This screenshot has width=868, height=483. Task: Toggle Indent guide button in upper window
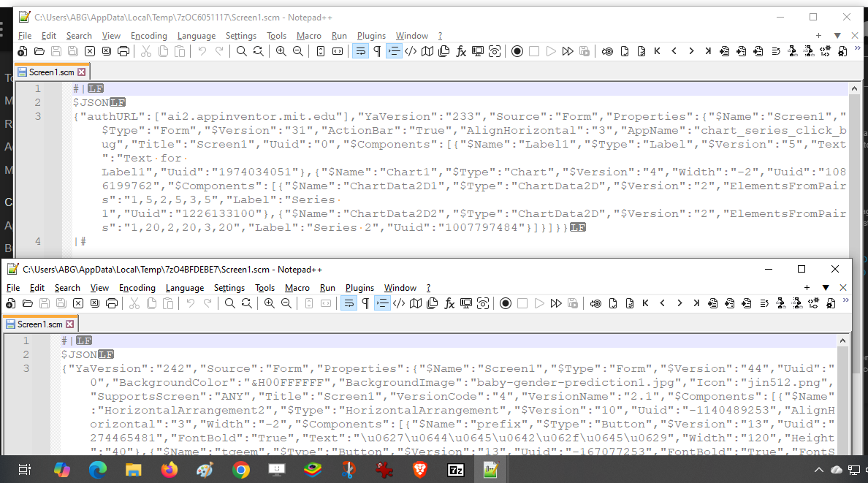tap(394, 51)
